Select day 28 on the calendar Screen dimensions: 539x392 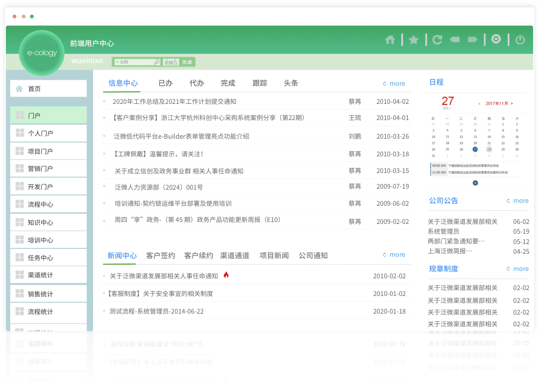pyautogui.click(x=489, y=149)
